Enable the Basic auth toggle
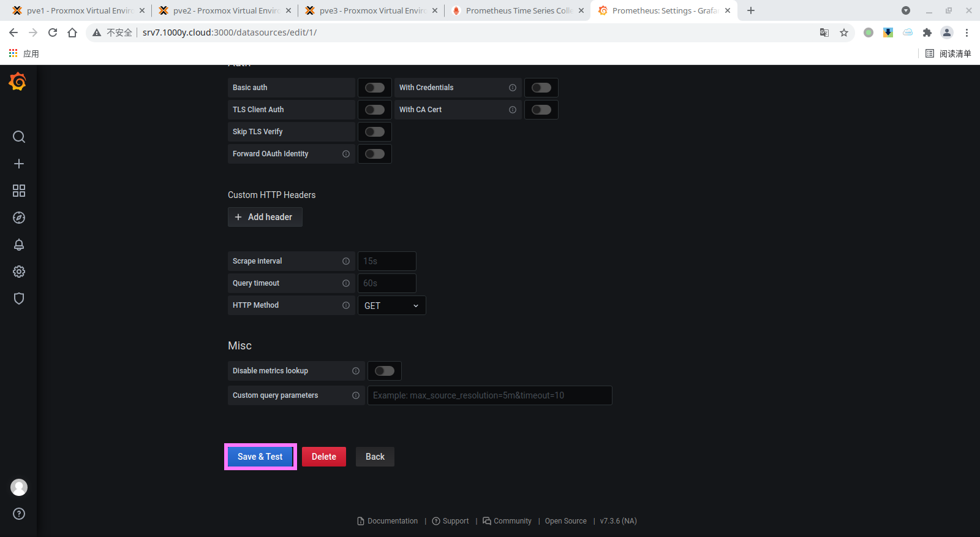The width and height of the screenshot is (980, 537). tap(374, 88)
